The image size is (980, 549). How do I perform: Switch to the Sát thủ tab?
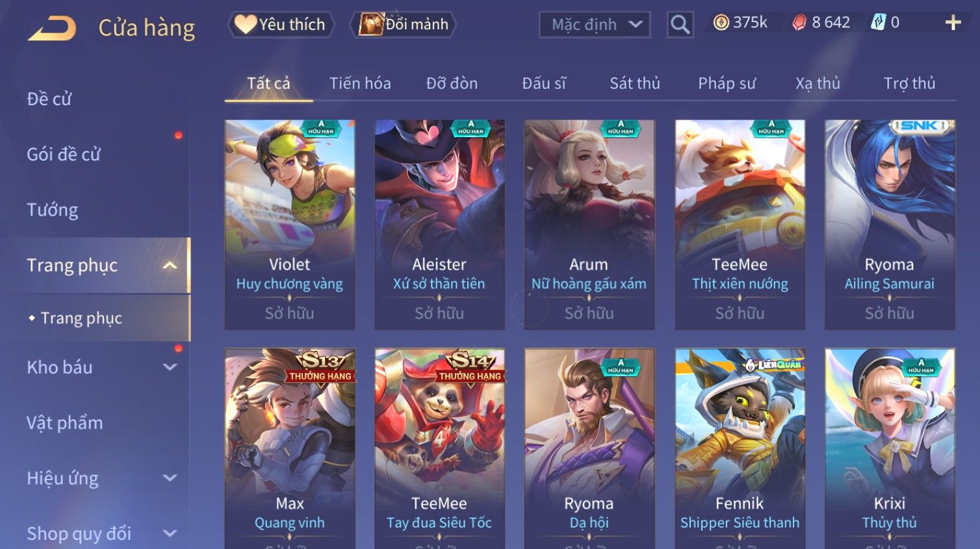point(634,83)
